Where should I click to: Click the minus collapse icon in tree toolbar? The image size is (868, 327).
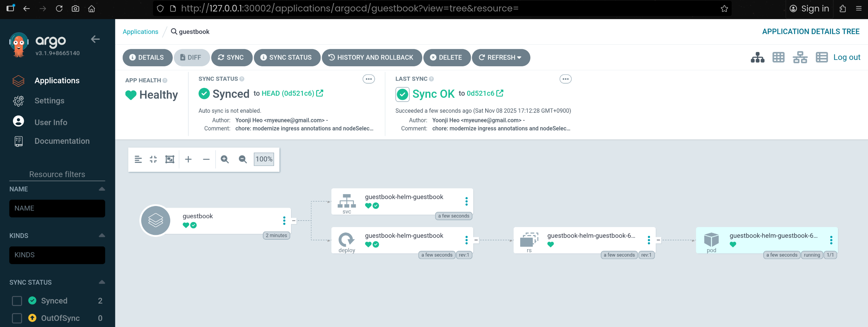point(206,159)
